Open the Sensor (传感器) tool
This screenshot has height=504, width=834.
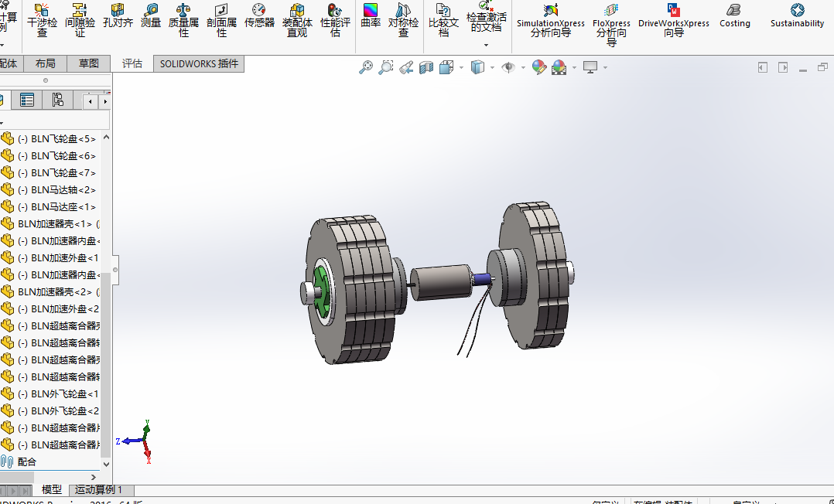coord(259,16)
